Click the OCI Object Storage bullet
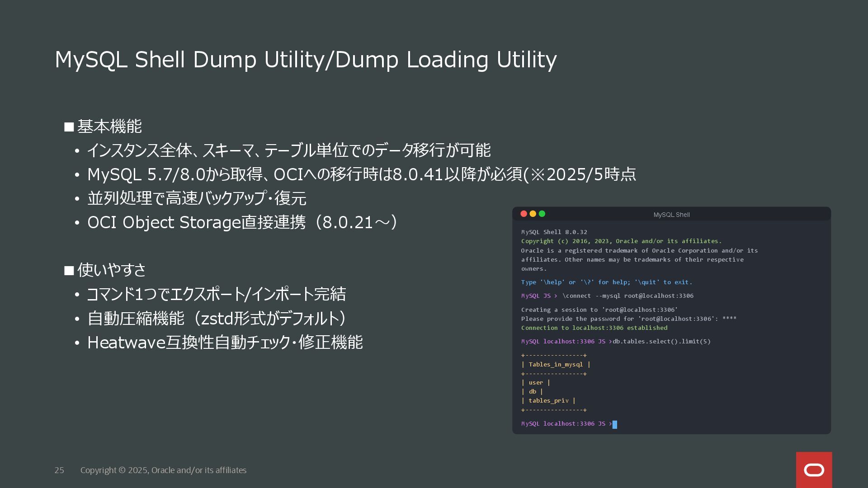The height and width of the screenshot is (488, 868). point(242,222)
